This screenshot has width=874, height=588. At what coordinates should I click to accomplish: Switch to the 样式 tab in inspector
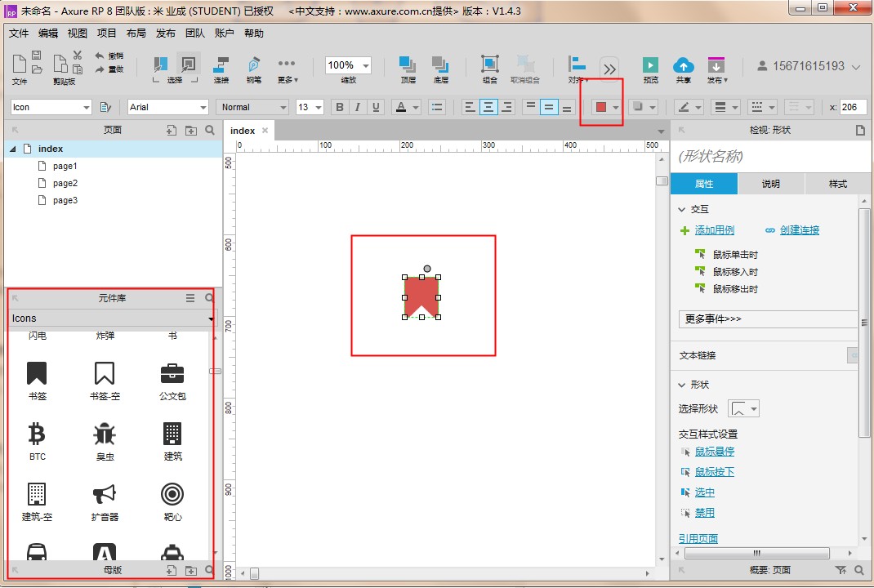(x=836, y=184)
